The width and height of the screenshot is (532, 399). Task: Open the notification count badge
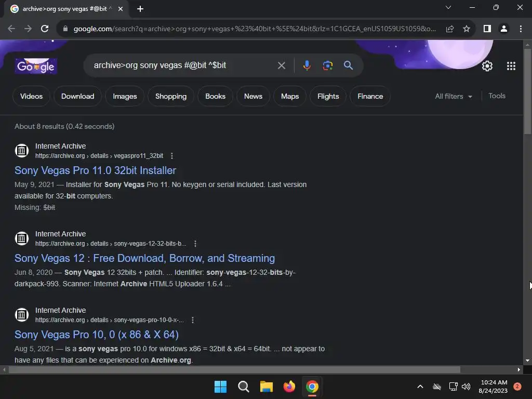pyautogui.click(x=517, y=387)
